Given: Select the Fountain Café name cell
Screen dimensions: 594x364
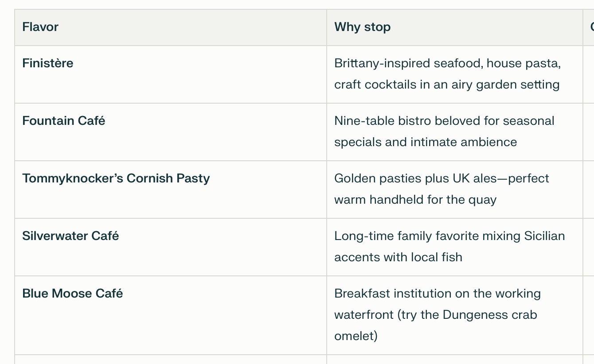Looking at the screenshot, I should pos(64,121).
